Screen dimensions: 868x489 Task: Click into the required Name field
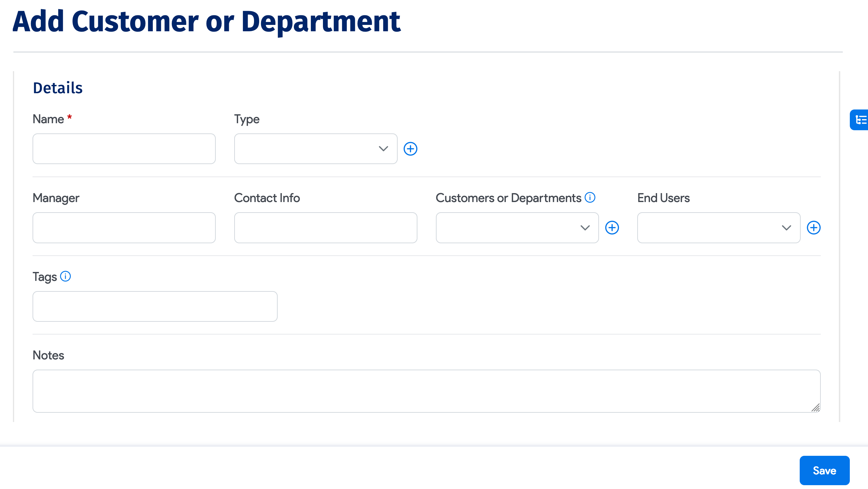tap(124, 149)
